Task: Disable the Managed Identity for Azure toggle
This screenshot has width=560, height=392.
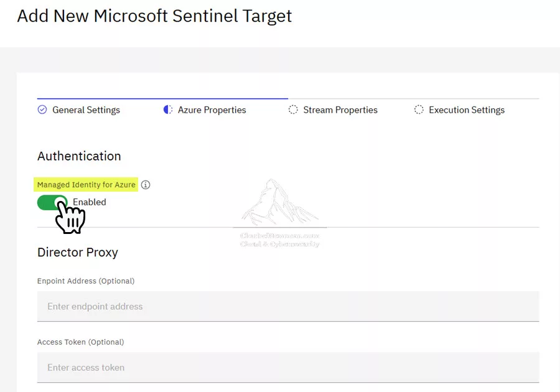Action: [52, 202]
